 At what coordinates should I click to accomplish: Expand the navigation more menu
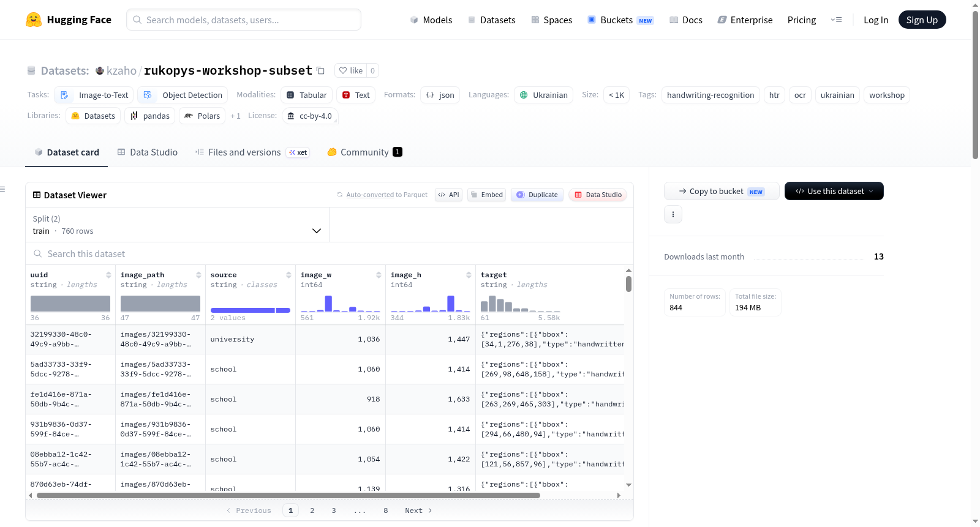point(836,20)
